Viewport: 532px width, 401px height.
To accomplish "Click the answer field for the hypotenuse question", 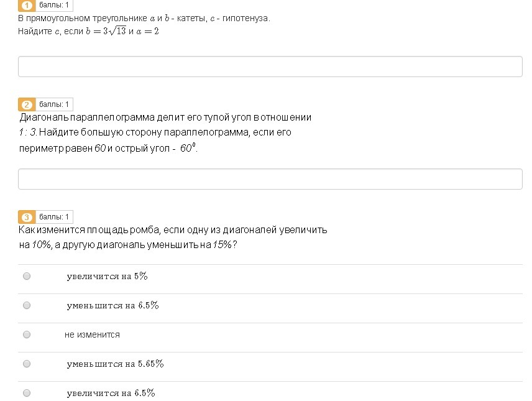I will click(270, 67).
